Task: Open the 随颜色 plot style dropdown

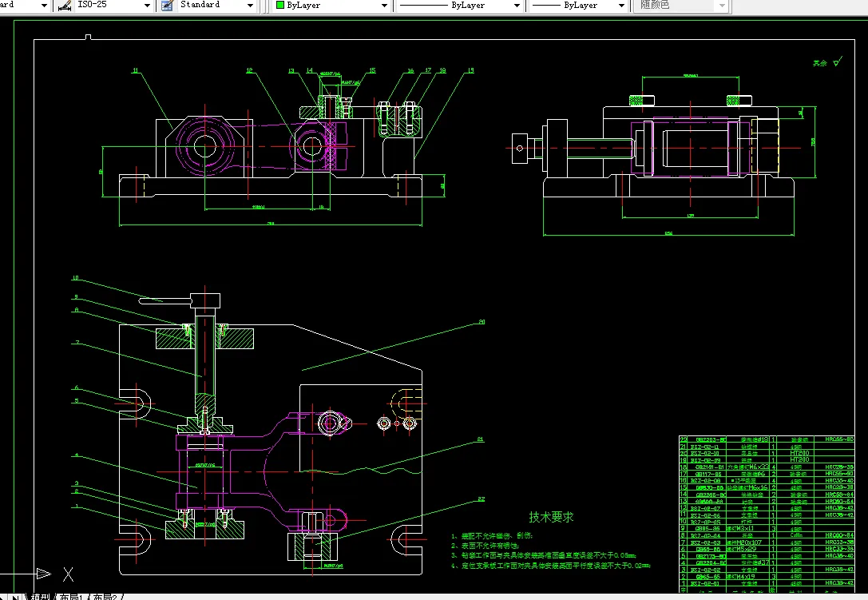Action: pos(722,6)
